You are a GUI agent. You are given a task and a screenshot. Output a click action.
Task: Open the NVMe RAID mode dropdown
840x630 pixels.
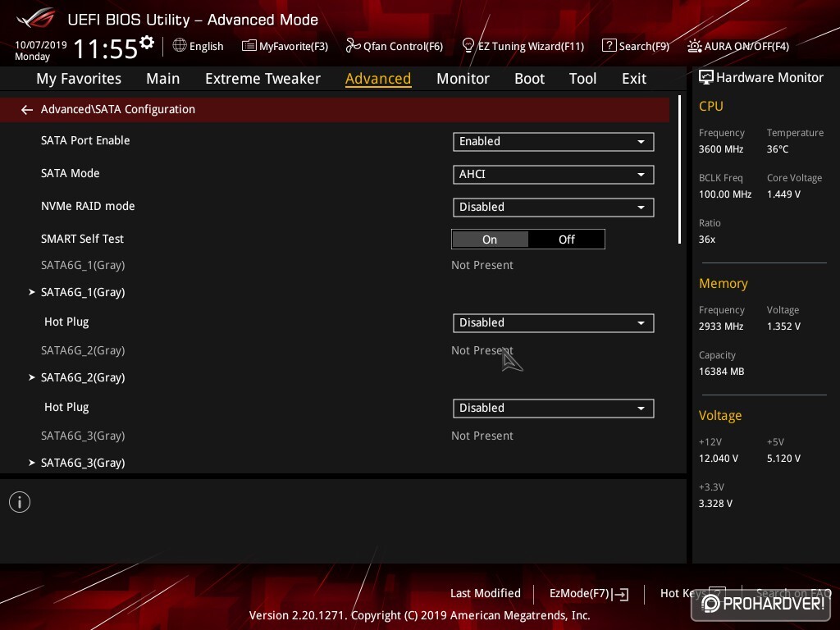[554, 208]
